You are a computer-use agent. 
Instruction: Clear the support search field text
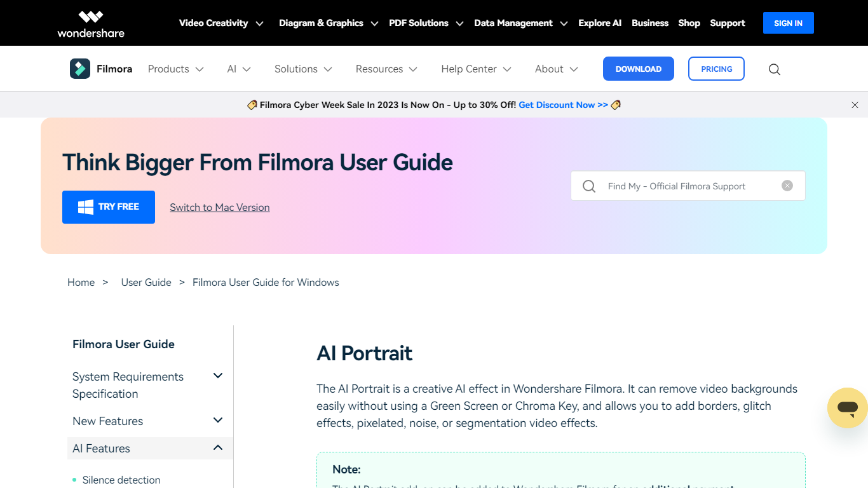787,186
